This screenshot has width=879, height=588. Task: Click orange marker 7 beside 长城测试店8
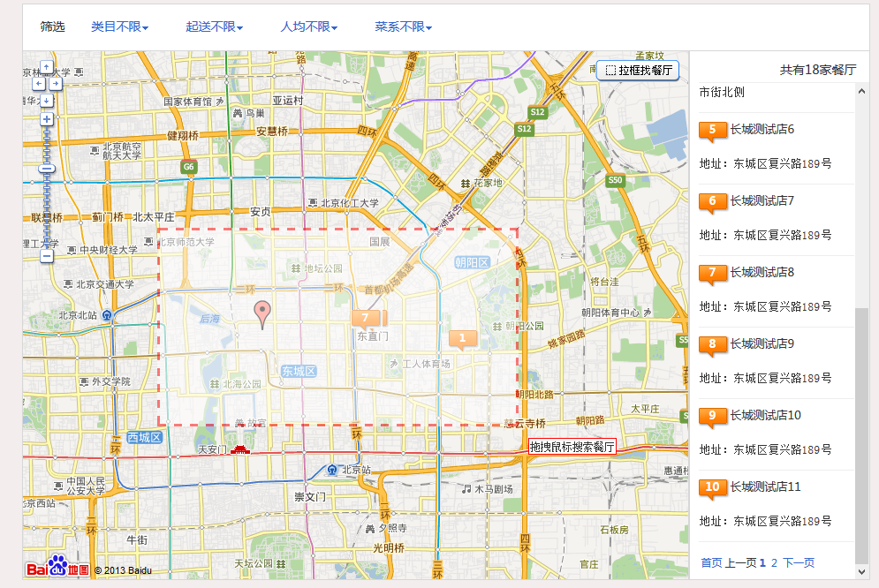tap(713, 275)
